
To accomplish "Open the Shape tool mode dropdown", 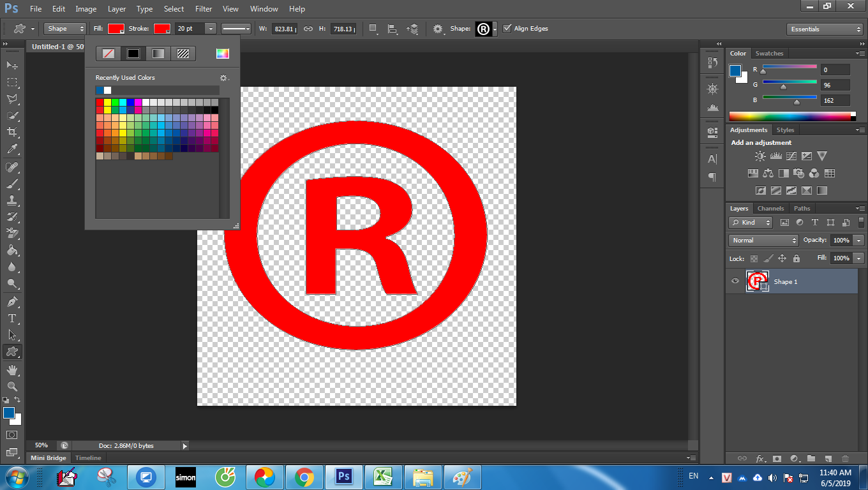I will (65, 29).
